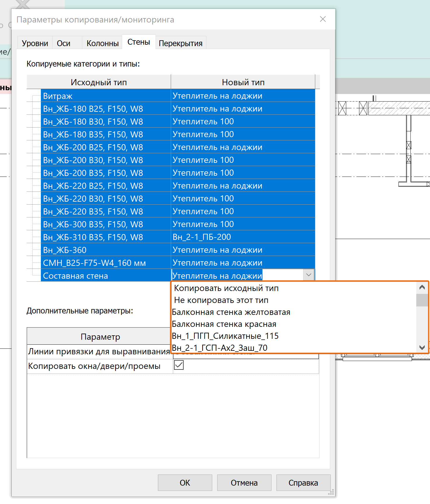Select source type 'Вн_ЖБ-200 B25, F150, W8'
The width and height of the screenshot is (430, 504).
(106, 147)
